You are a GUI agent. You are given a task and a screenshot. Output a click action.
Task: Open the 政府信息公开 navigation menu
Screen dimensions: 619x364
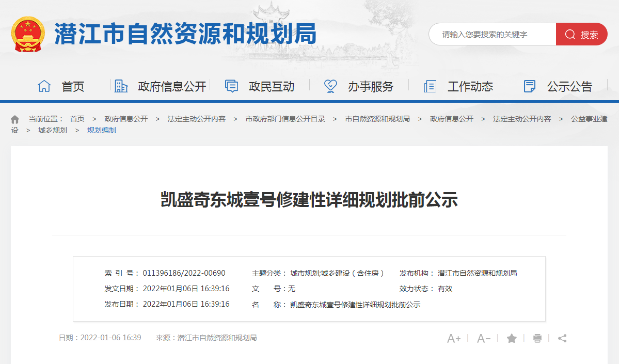tap(161, 86)
